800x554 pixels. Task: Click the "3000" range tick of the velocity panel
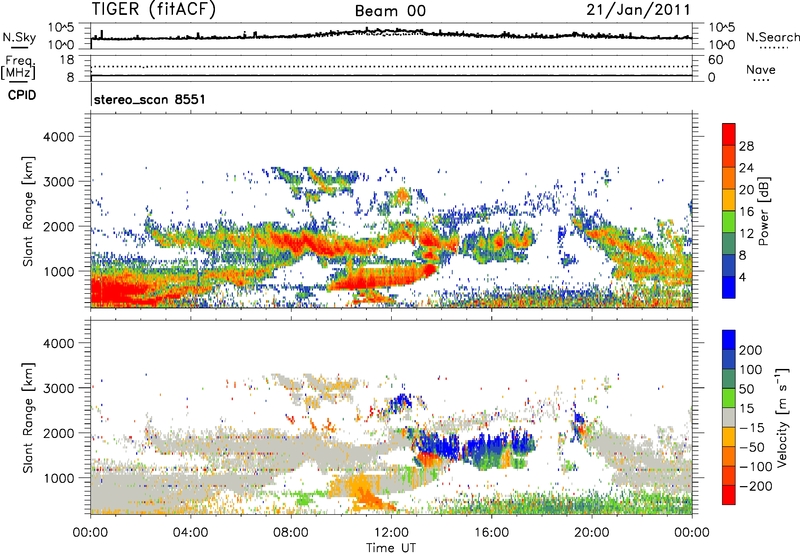click(x=58, y=388)
